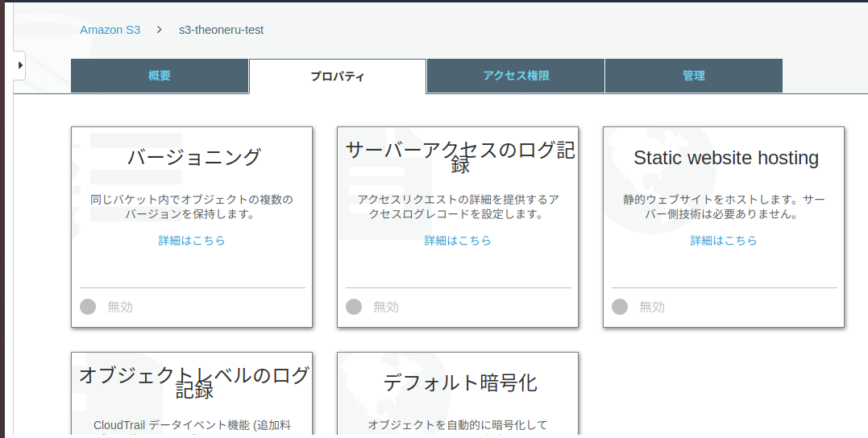The image size is (868, 438).
Task: Click the サーバーアクセスのログ記録 description text
Action: pyautogui.click(x=458, y=207)
